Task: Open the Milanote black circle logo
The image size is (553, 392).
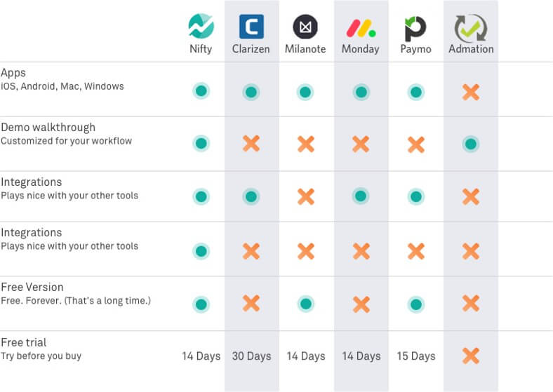Action: [x=305, y=27]
